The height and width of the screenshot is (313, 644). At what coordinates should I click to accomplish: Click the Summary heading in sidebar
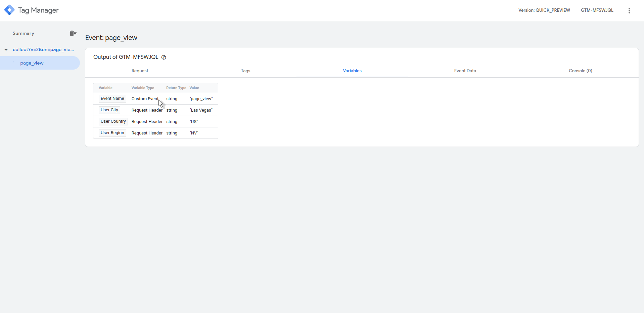pos(23,33)
